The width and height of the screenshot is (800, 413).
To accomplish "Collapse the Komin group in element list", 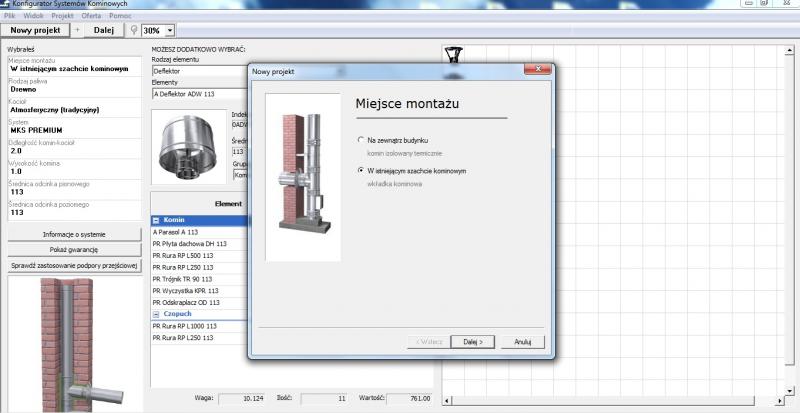I will (x=156, y=219).
